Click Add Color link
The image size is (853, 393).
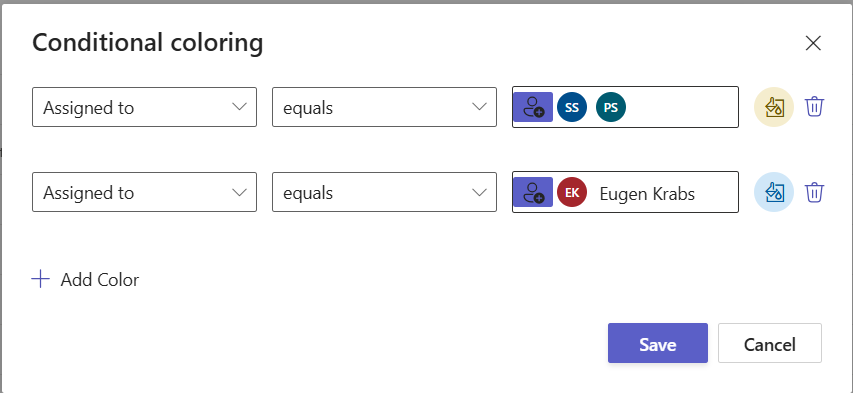(100, 280)
